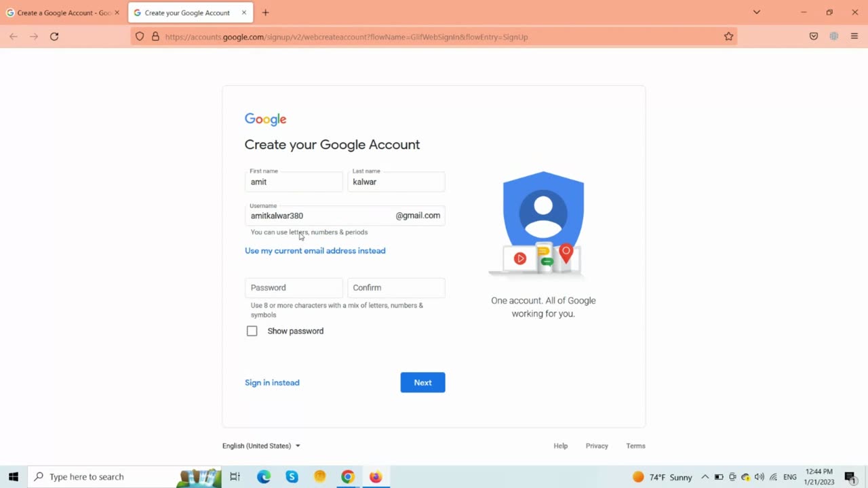This screenshot has height=488, width=868.
Task: Click the browser forward arrow
Action: (34, 37)
